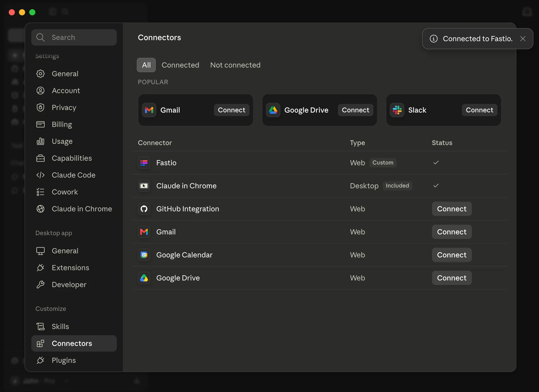Click the Desktop app General monitor icon
The image size is (539, 392).
click(40, 251)
